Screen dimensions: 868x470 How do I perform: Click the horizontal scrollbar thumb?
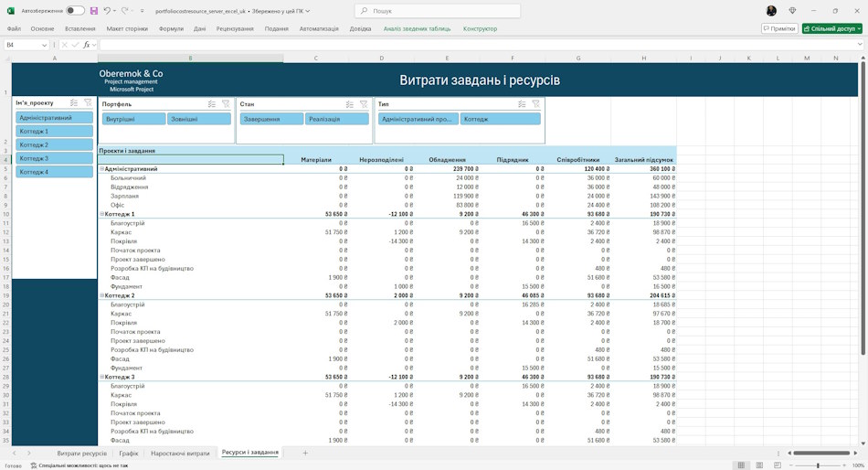click(x=822, y=453)
